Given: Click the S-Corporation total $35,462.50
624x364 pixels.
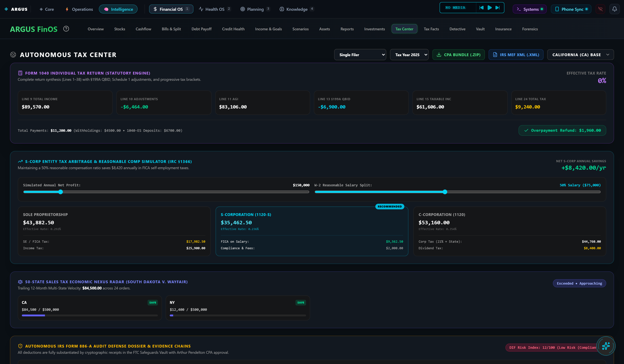Looking at the screenshot, I should 236,222.
